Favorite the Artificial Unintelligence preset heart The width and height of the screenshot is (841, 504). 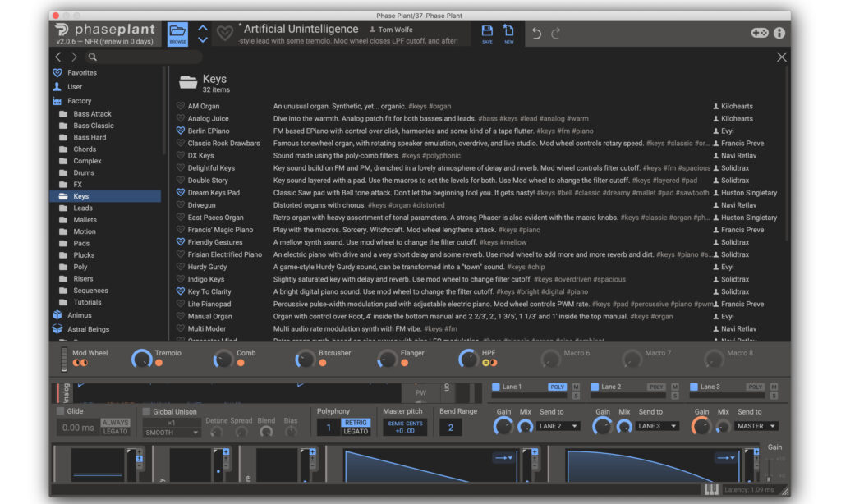pos(225,34)
